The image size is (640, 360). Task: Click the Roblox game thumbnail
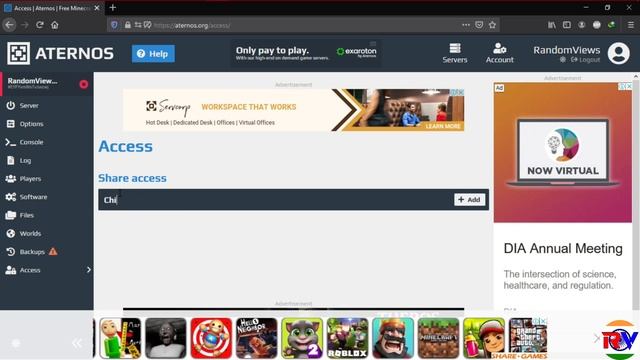coord(347,338)
